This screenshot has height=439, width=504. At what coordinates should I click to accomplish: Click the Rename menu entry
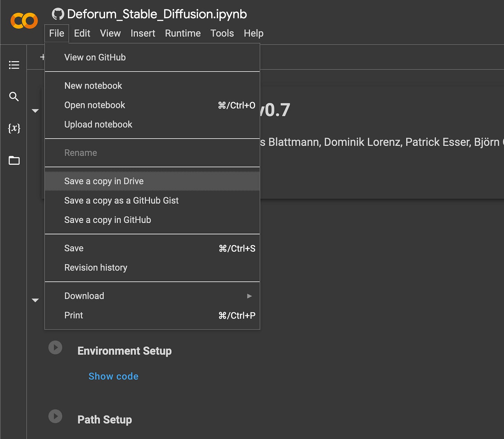pos(152,153)
